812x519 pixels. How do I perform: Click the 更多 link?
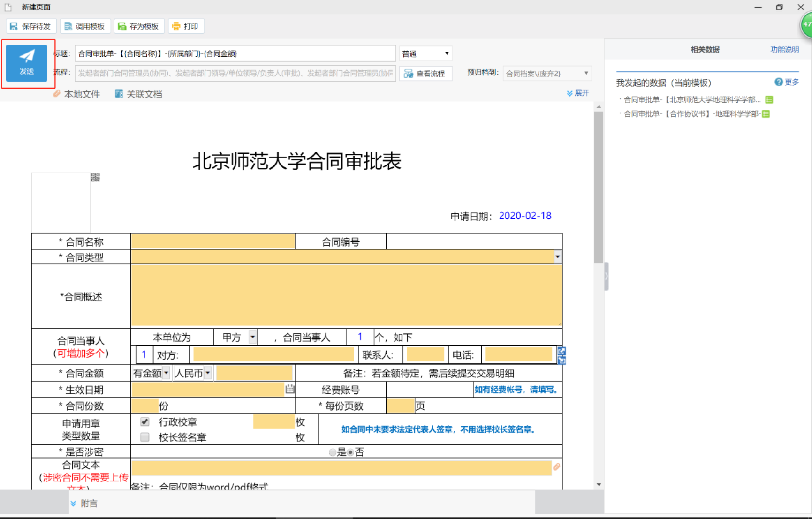pos(791,83)
